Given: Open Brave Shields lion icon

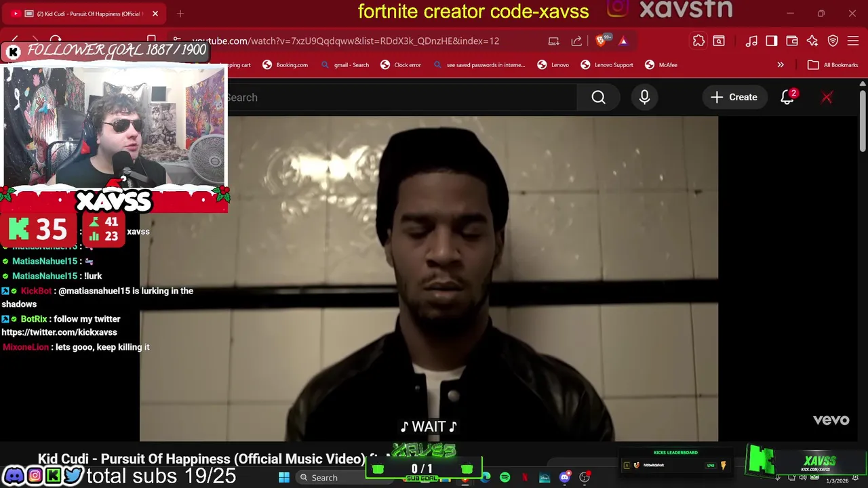Looking at the screenshot, I should [600, 41].
